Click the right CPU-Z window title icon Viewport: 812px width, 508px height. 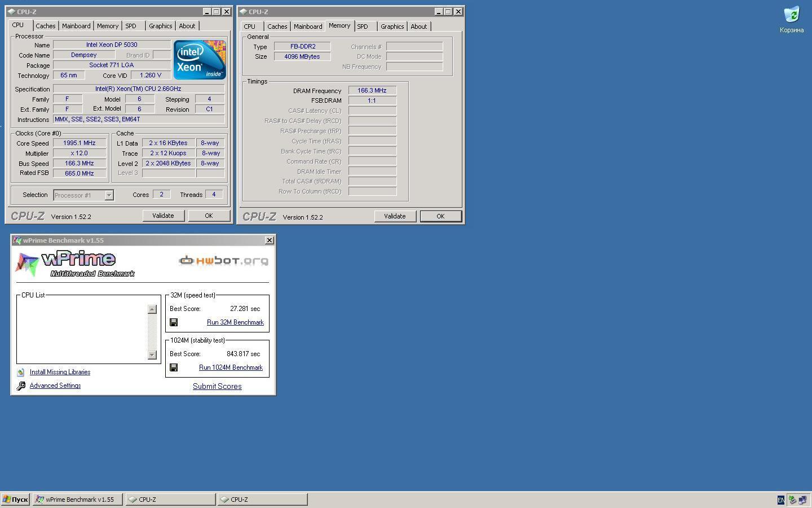tap(243, 11)
